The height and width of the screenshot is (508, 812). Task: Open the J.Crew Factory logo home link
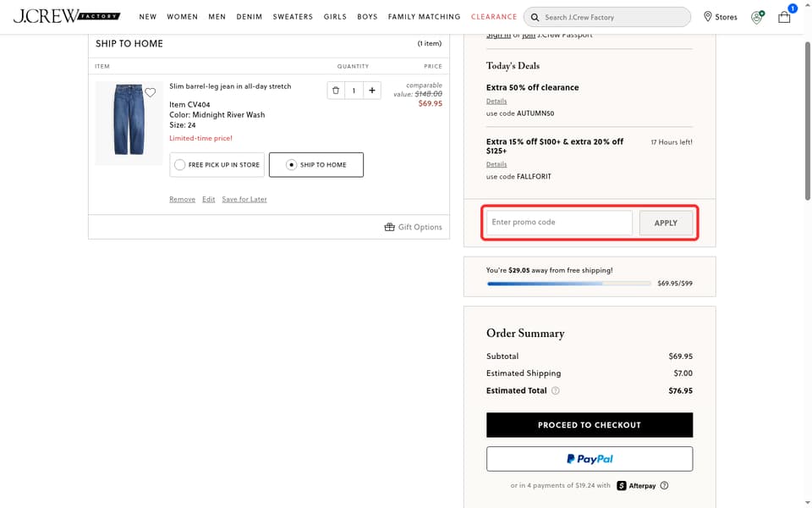tap(67, 16)
